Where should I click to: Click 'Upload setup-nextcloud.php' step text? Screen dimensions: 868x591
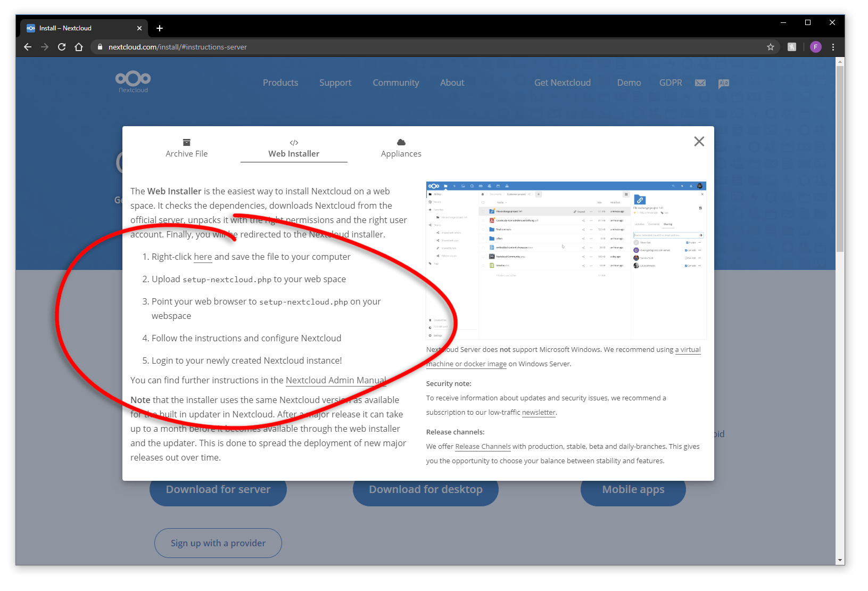[249, 279]
